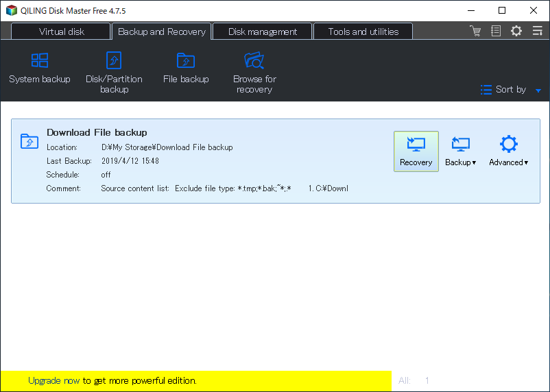Minimize the QILING Disk Master window
This screenshot has height=392, width=550.
[471, 10]
